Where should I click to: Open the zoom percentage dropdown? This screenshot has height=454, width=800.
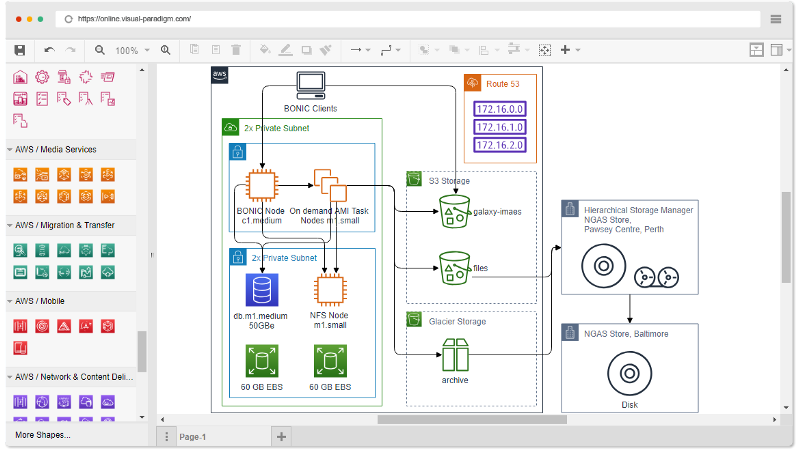coord(130,50)
